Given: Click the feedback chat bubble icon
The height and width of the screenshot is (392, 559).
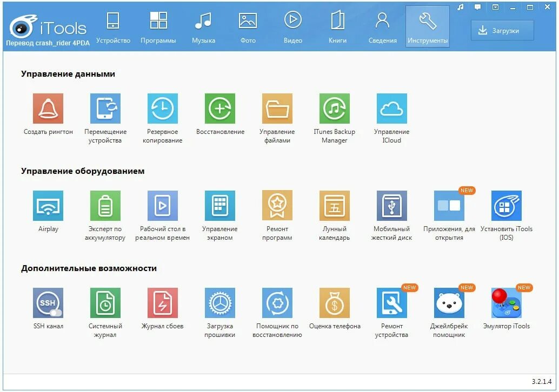Looking at the screenshot, I should coord(478,7).
